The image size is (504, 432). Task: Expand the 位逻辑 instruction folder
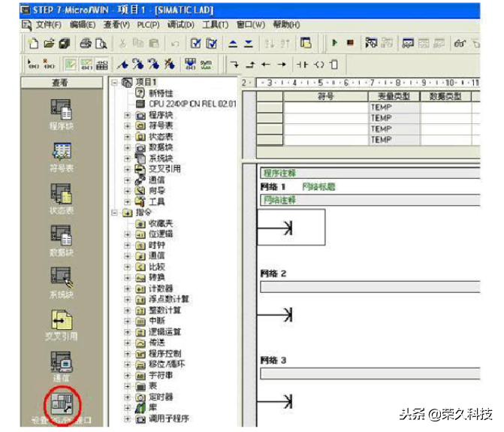(128, 234)
